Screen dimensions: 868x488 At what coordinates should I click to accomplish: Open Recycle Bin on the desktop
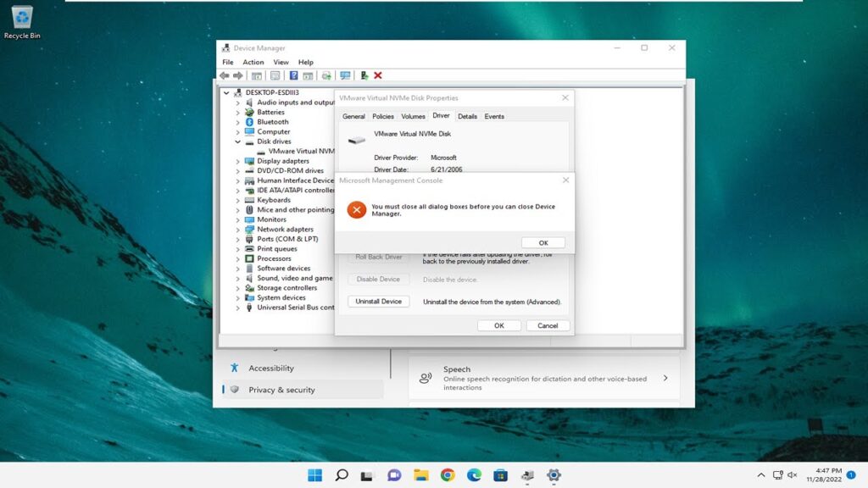22,22
